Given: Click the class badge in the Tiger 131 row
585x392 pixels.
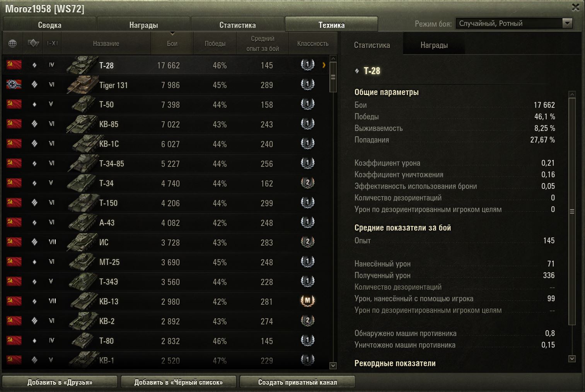Looking at the screenshot, I should [308, 84].
